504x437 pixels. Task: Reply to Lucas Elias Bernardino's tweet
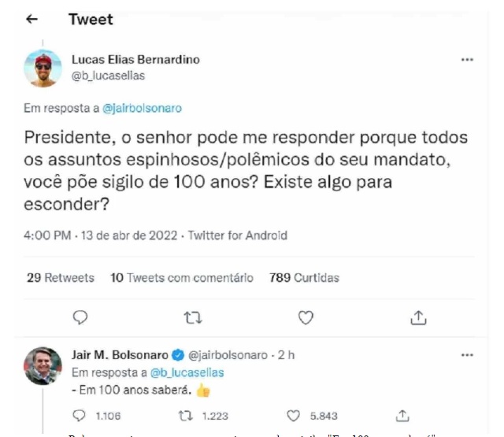pyautogui.click(x=80, y=317)
